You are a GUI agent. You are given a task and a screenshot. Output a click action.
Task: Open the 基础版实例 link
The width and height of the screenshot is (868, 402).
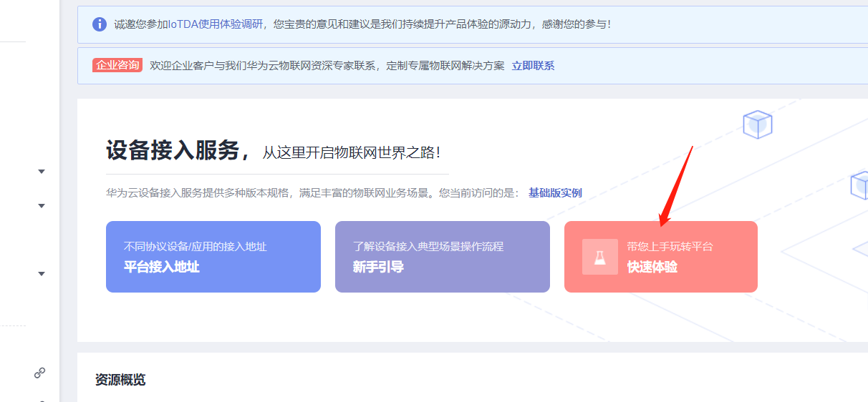click(x=555, y=193)
